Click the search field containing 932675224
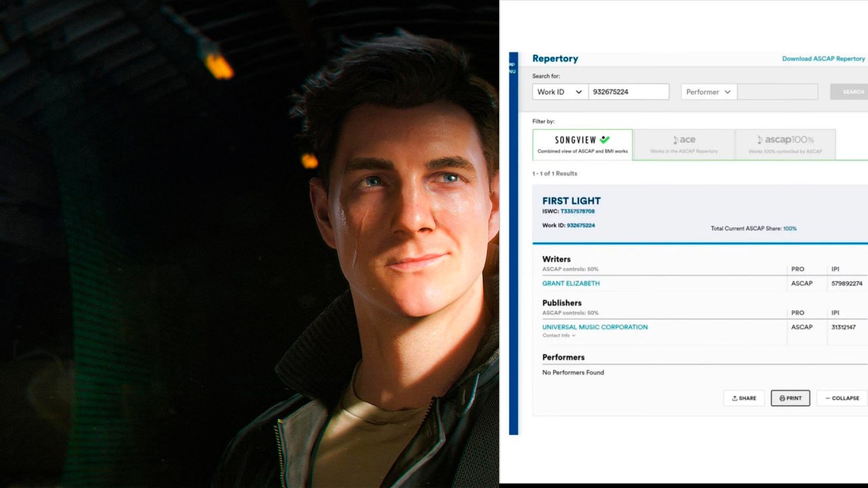 [x=628, y=92]
